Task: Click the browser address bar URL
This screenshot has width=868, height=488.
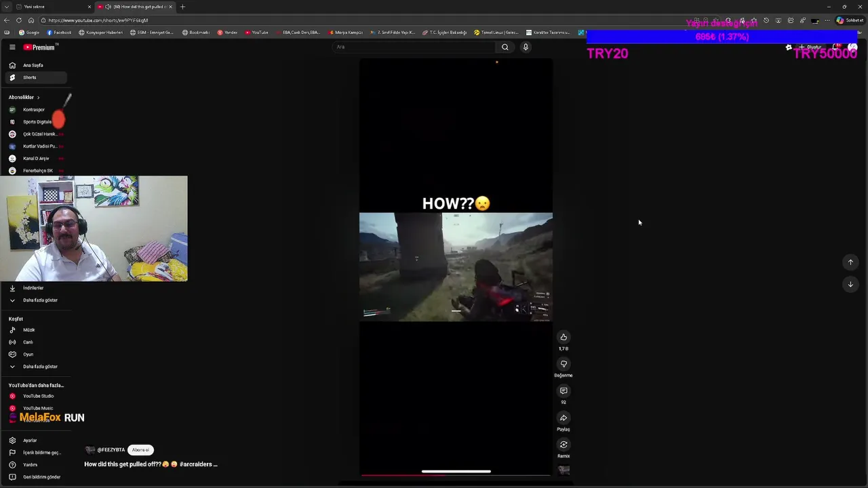Action: [x=98, y=20]
